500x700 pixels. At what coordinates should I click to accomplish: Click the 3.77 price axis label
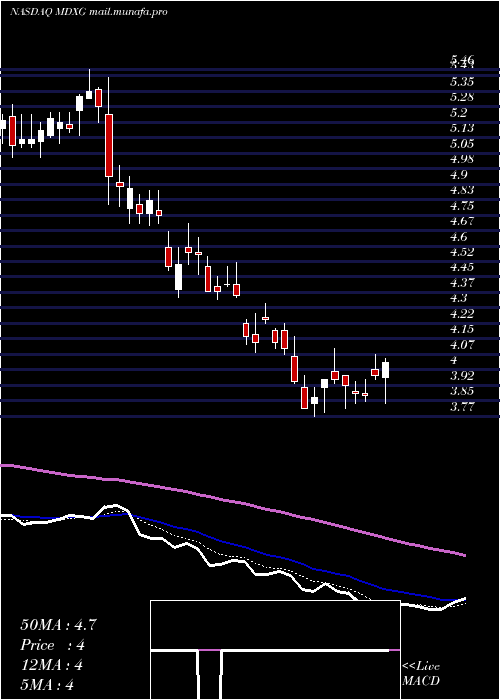click(x=462, y=407)
